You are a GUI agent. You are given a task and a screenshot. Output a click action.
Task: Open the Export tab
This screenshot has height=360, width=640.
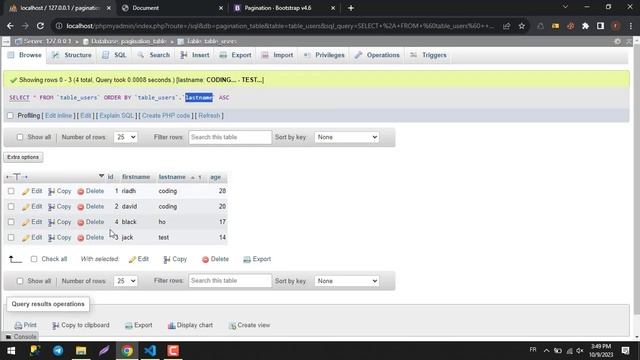[236, 55]
